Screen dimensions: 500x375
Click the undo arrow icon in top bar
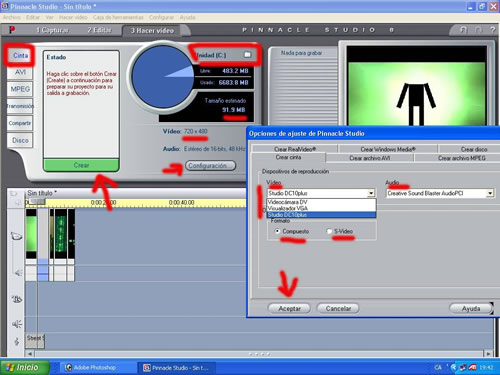pos(463,30)
